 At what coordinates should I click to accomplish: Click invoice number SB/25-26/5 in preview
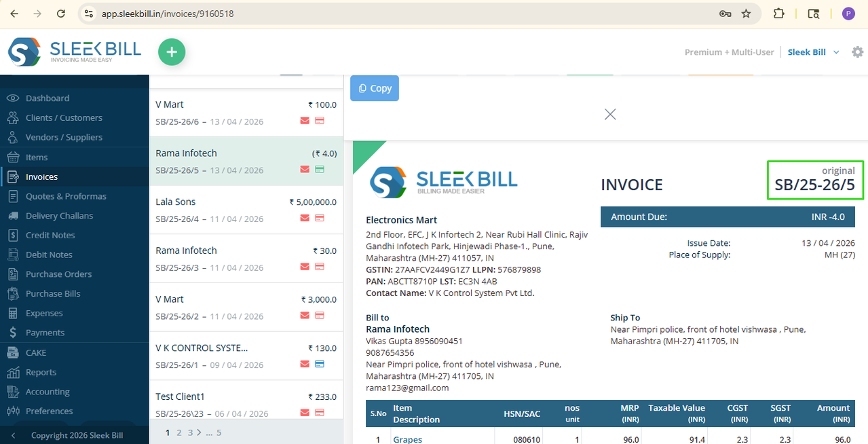click(x=814, y=185)
